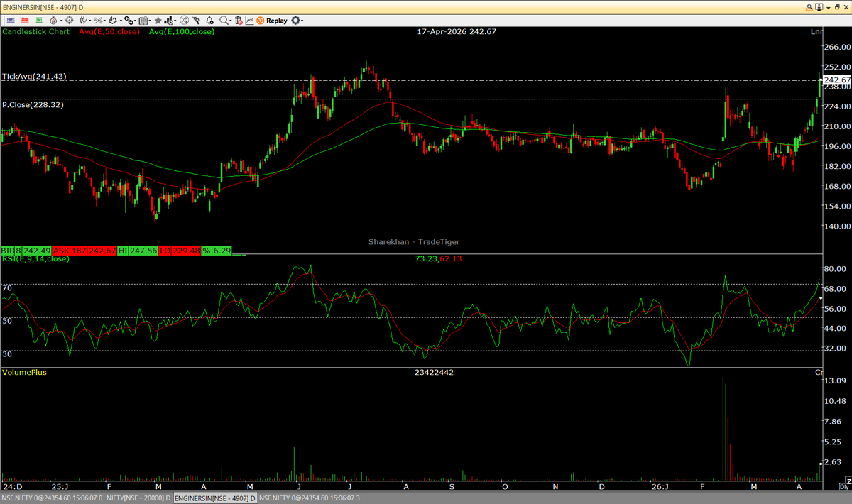Select the candlestick chart type icon
This screenshot has width=852, height=504.
(x=83, y=21)
